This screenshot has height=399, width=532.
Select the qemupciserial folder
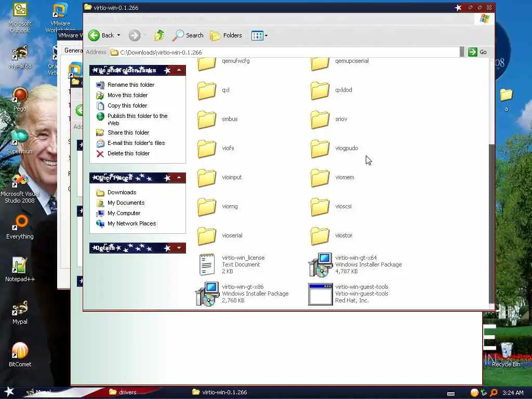tap(339, 62)
